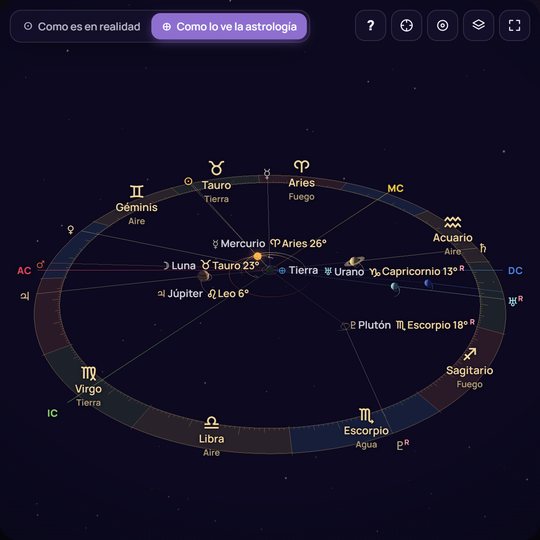The image size is (540, 540).
Task: Click 'Aire' under Libra
Action: tap(211, 453)
